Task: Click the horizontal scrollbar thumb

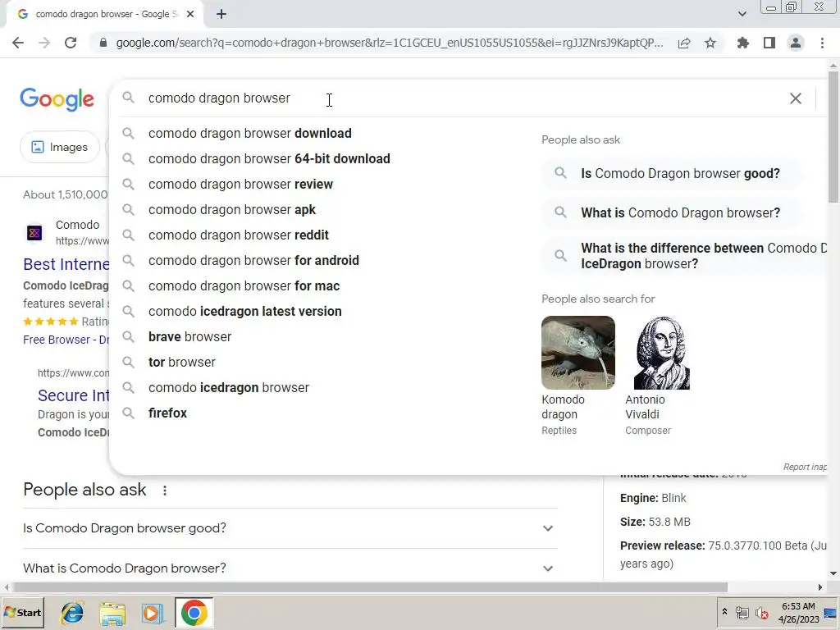Action: (369, 587)
